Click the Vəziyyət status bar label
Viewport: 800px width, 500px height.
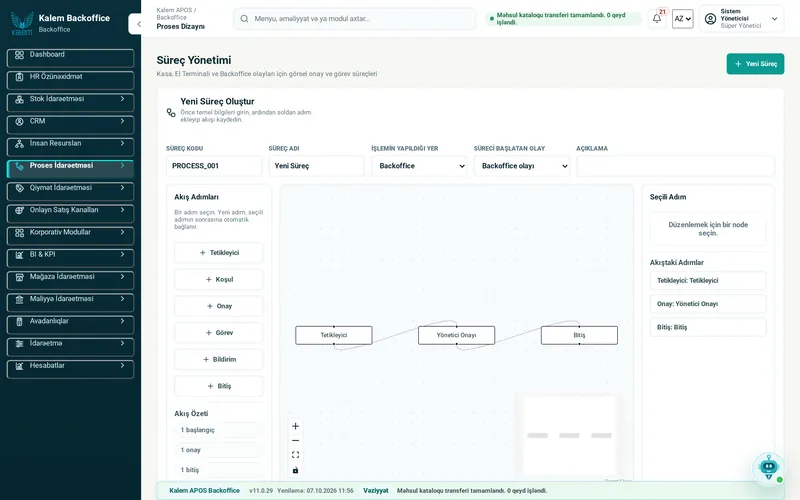pos(376,491)
